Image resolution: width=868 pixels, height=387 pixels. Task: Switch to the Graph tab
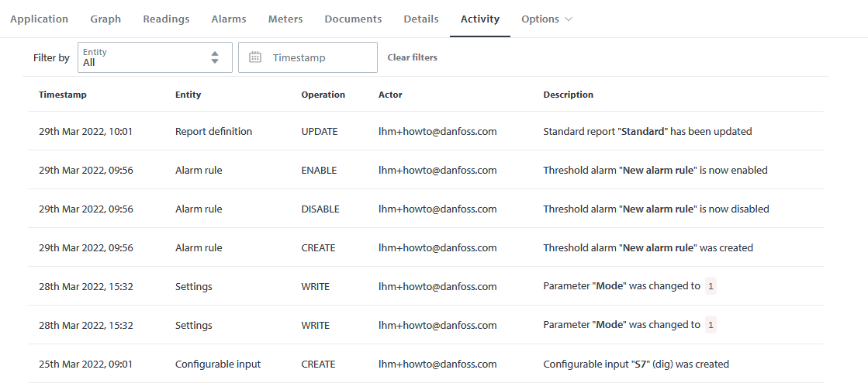click(x=105, y=19)
